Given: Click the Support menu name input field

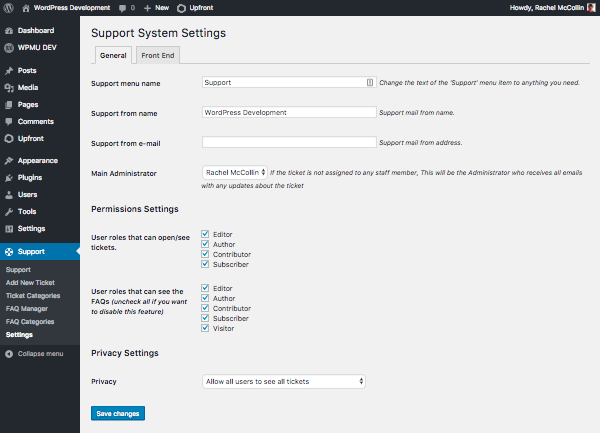Looking at the screenshot, I should [289, 82].
